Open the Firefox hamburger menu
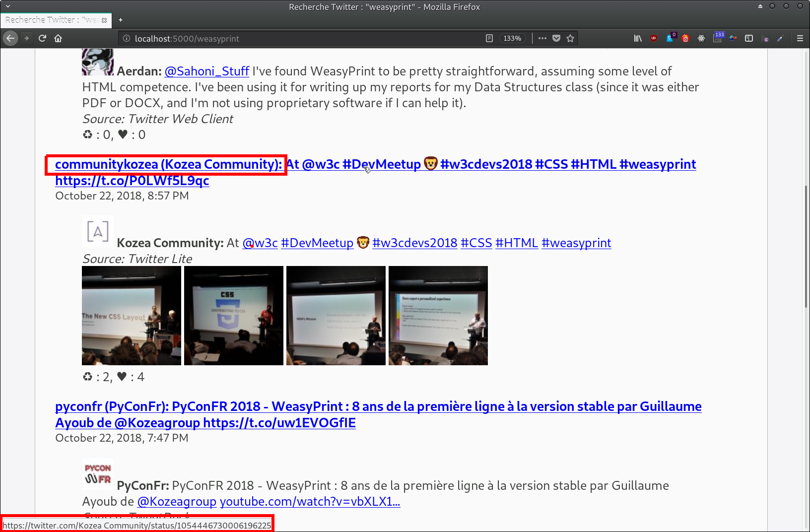810x532 pixels. [800, 38]
